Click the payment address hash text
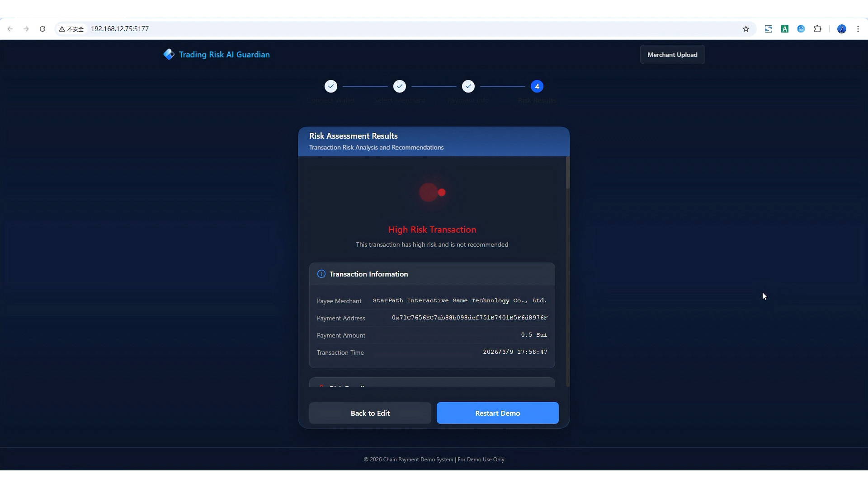 tap(469, 318)
